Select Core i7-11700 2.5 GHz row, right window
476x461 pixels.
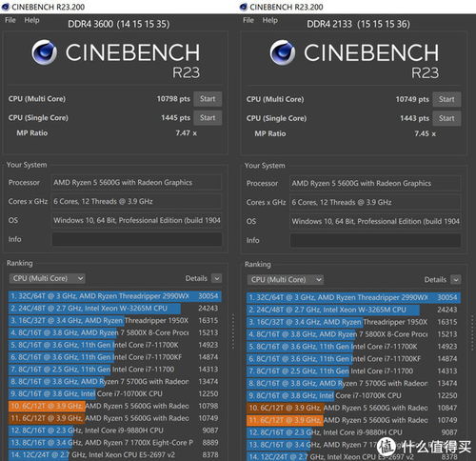[353, 371]
